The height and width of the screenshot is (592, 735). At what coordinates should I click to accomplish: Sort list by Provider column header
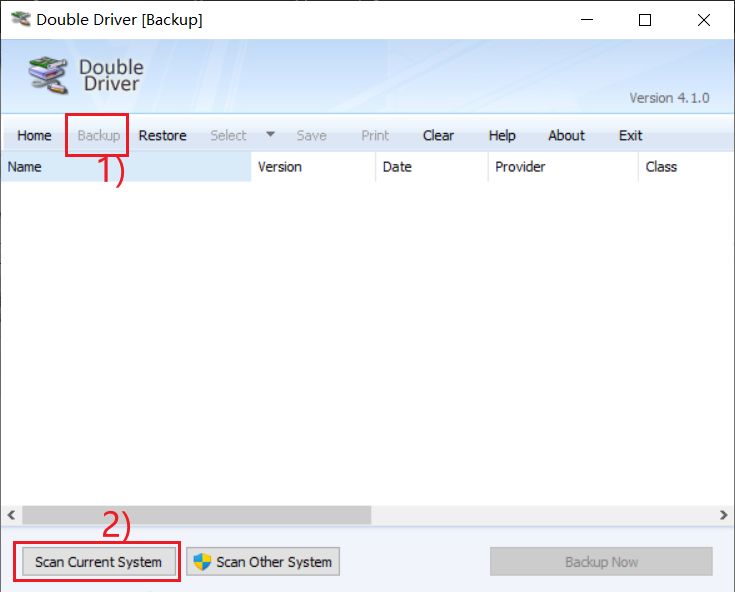coord(562,167)
